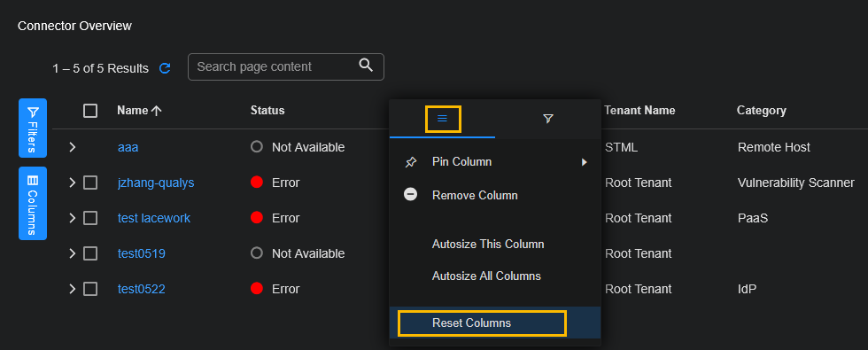Click the minus icon for Remove Column
The height and width of the screenshot is (350, 868).
pos(410,195)
